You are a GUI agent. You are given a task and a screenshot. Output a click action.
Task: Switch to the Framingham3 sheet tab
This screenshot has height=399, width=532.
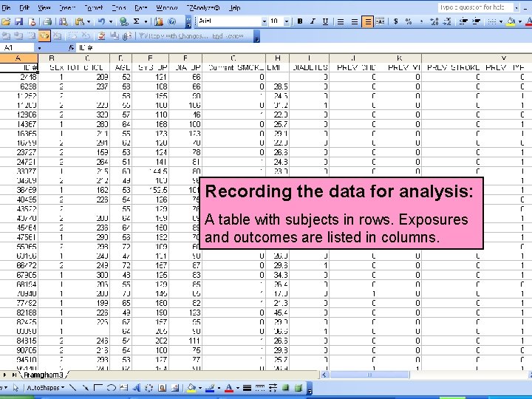tap(44, 375)
